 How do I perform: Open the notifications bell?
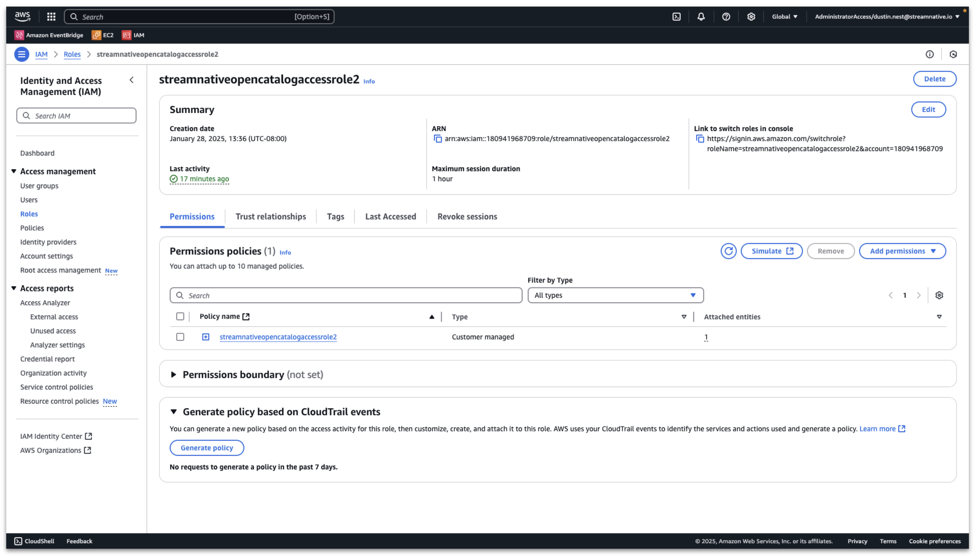pos(701,17)
